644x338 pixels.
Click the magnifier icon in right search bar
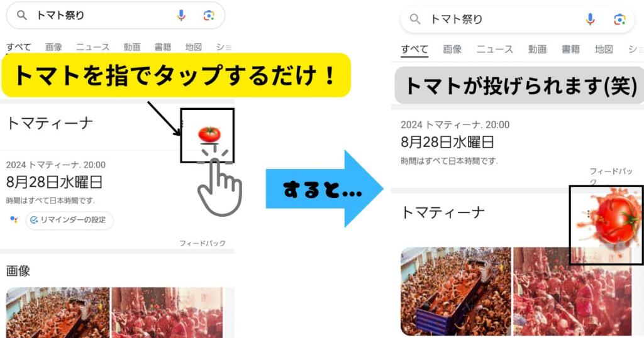(415, 19)
